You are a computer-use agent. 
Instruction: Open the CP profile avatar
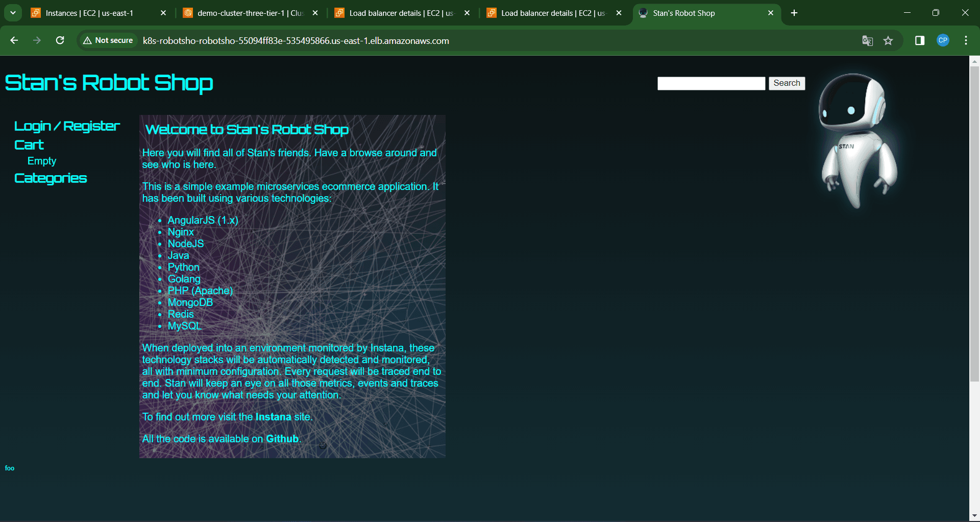943,40
